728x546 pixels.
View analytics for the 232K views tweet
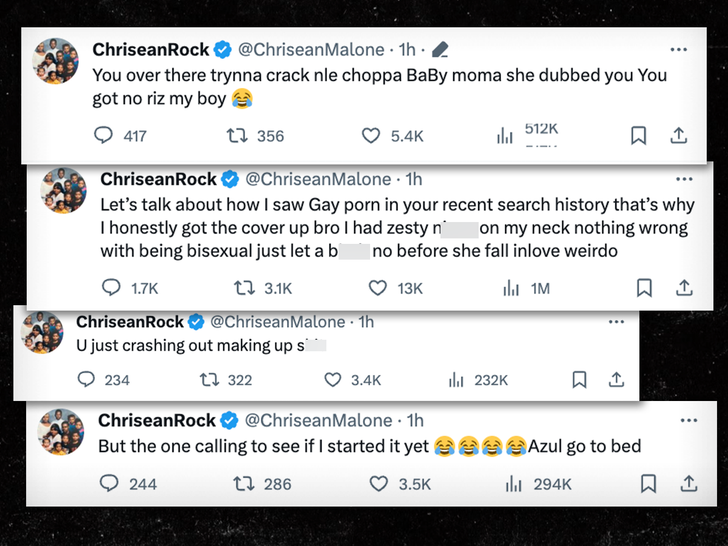pos(457,380)
